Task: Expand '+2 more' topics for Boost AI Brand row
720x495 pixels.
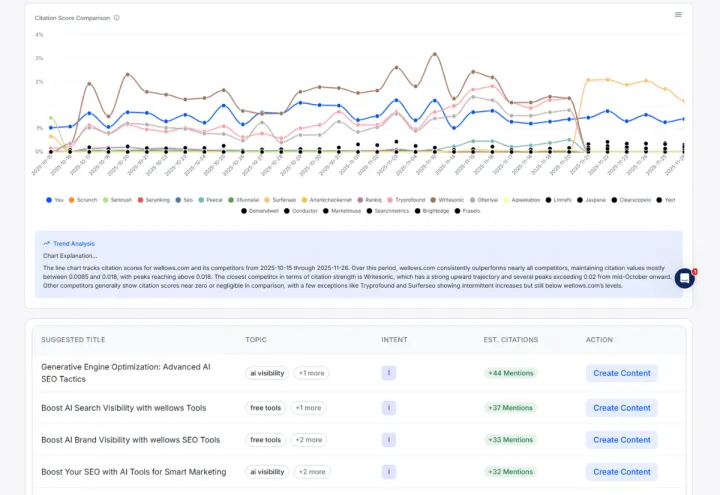Action: [x=309, y=440]
